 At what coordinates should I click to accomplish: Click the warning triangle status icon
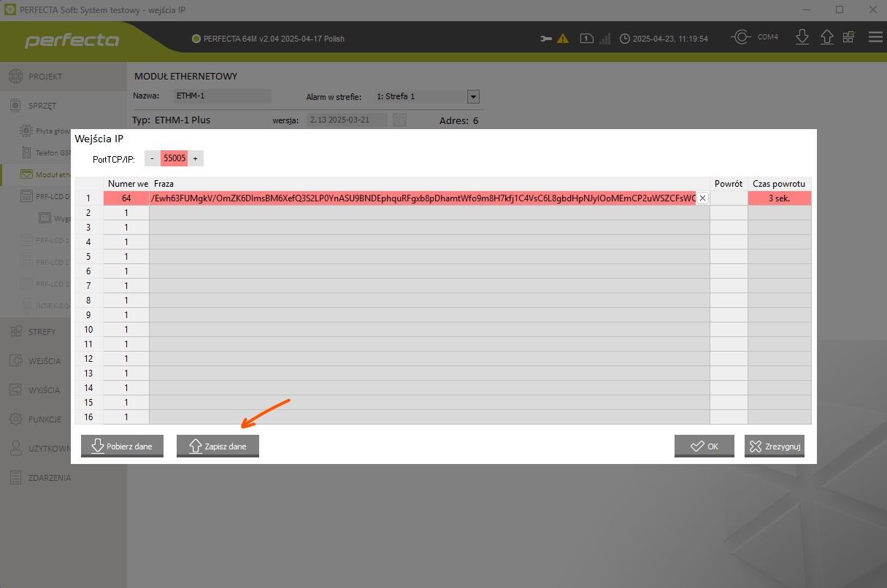pos(563,39)
